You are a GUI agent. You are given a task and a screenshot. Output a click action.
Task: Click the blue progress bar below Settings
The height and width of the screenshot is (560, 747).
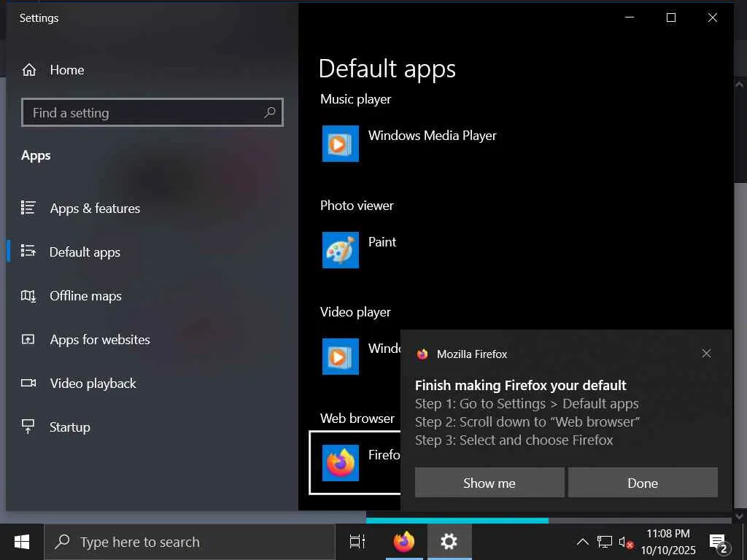pos(457,521)
